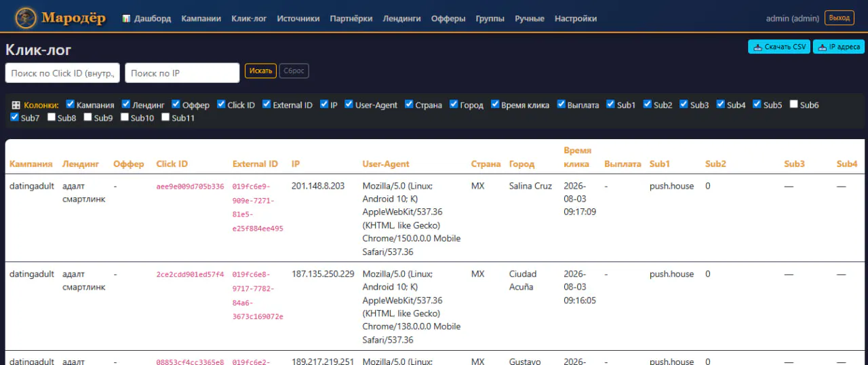868x365 pixels.
Task: Open the Группы menu item
Action: point(490,18)
